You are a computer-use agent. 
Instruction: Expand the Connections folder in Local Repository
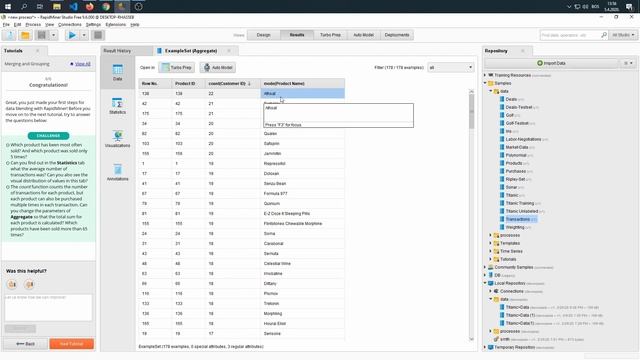tap(491, 291)
